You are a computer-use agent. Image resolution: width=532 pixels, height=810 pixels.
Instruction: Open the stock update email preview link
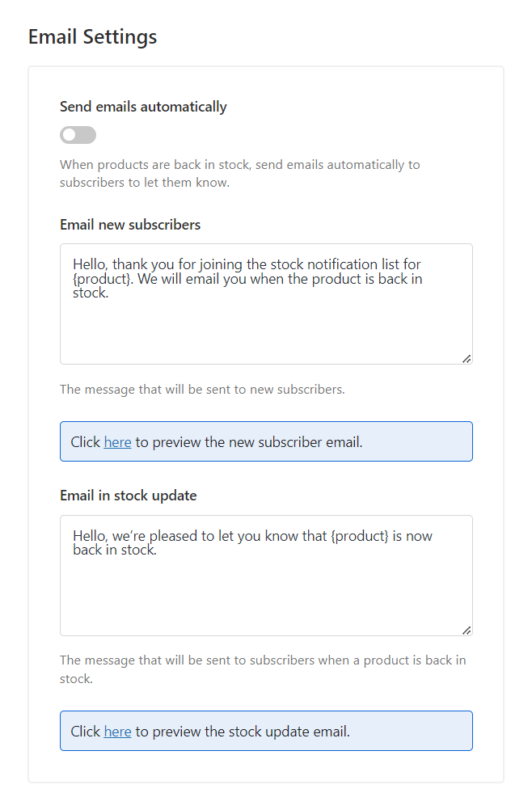[x=118, y=732]
